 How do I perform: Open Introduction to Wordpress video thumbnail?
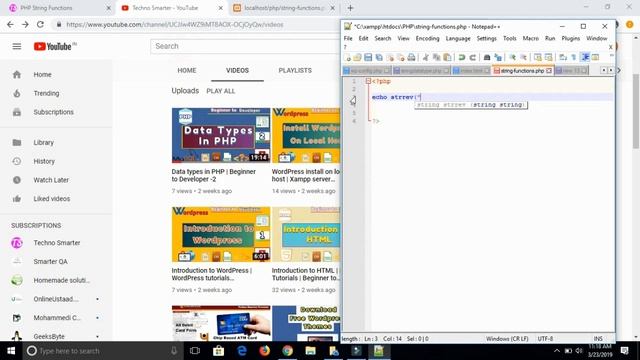click(221, 234)
